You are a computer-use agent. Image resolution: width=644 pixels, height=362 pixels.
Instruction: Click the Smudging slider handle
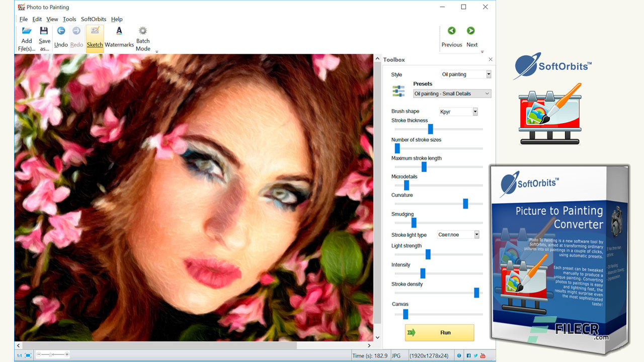pos(414,223)
